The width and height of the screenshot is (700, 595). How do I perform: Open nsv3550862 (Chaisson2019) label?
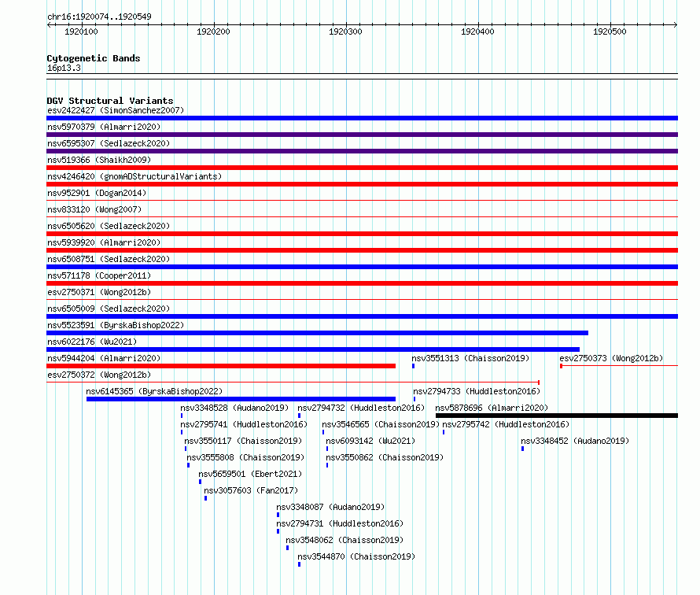click(x=385, y=457)
